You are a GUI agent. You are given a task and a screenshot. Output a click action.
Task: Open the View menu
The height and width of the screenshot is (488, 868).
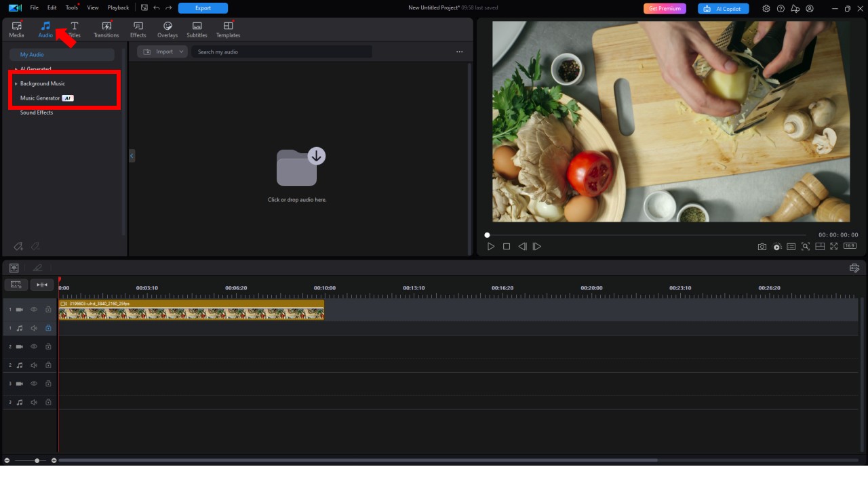[x=93, y=7]
